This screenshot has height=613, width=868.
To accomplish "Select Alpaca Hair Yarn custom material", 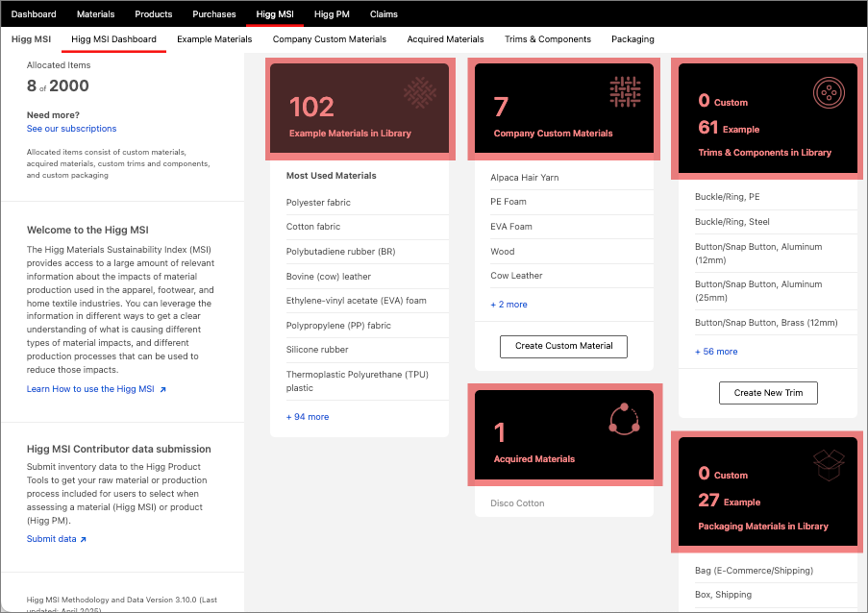I will 572,178.
